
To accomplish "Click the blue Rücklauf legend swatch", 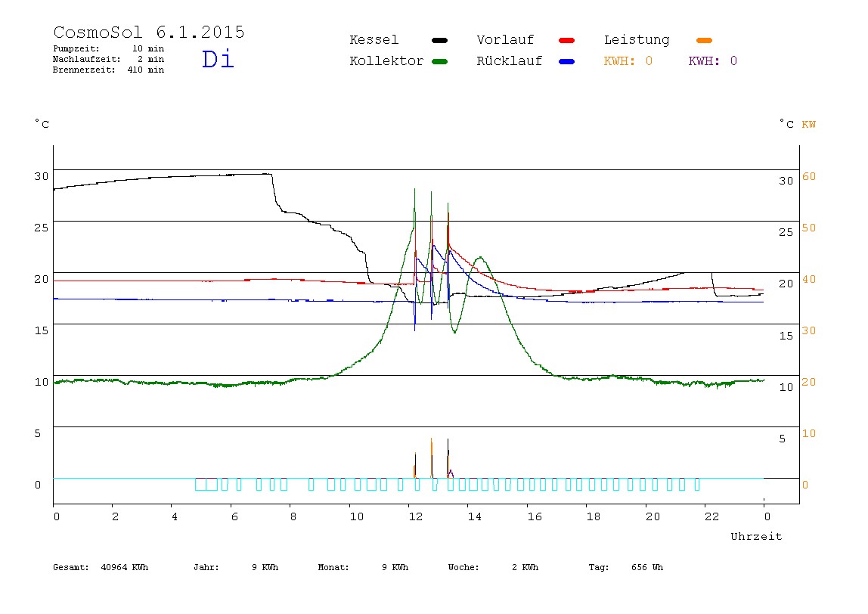I will click(567, 61).
